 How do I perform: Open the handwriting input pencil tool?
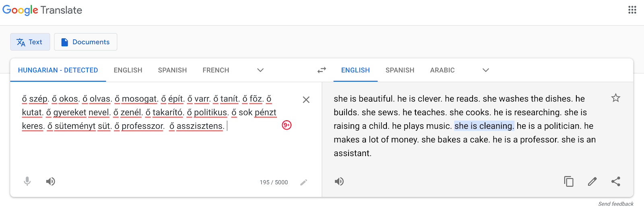click(x=304, y=182)
